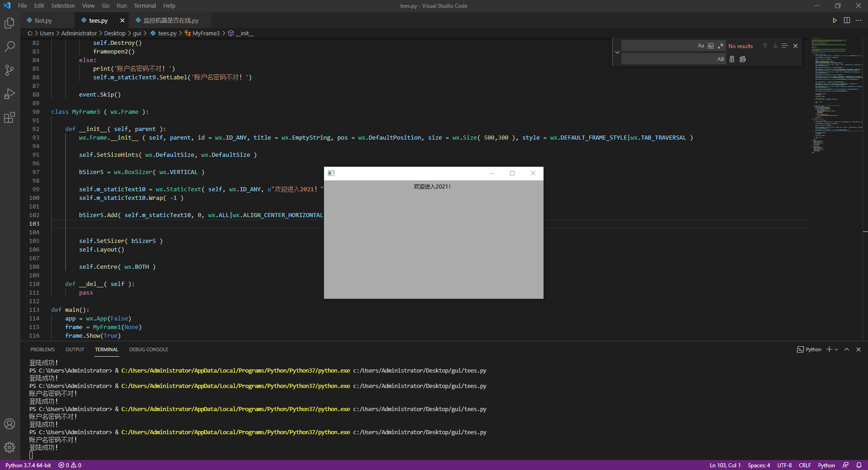Toggle Preserve Case in Replace box
The image size is (868, 470).
[721, 59]
